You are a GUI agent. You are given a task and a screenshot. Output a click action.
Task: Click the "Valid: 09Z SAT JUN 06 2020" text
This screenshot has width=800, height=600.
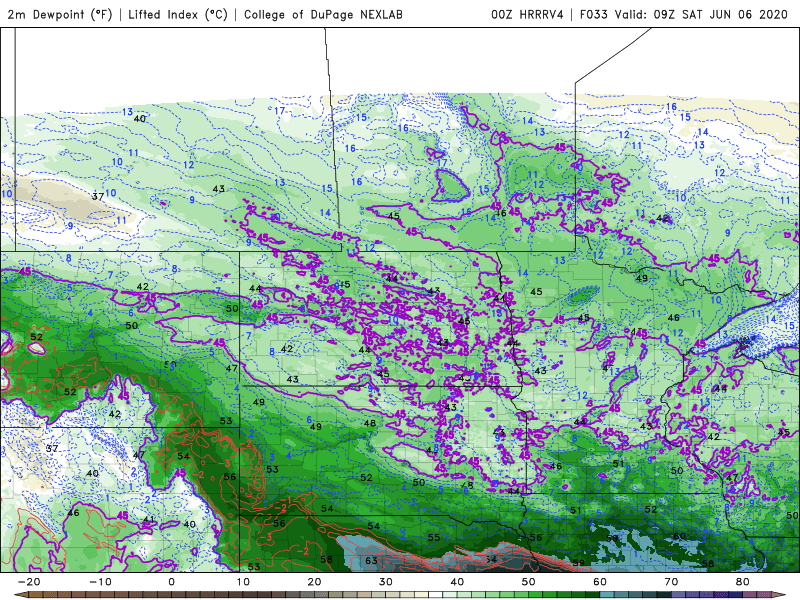pyautogui.click(x=701, y=15)
